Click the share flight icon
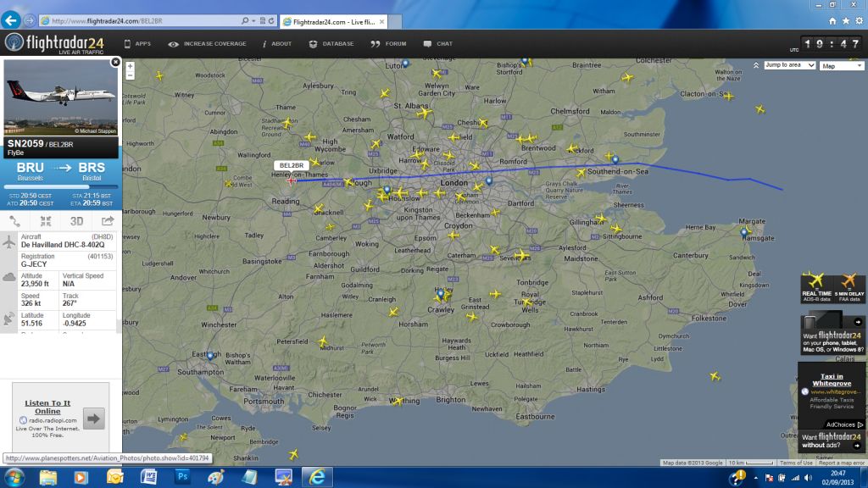Image resolution: width=868 pixels, height=488 pixels. tap(108, 221)
